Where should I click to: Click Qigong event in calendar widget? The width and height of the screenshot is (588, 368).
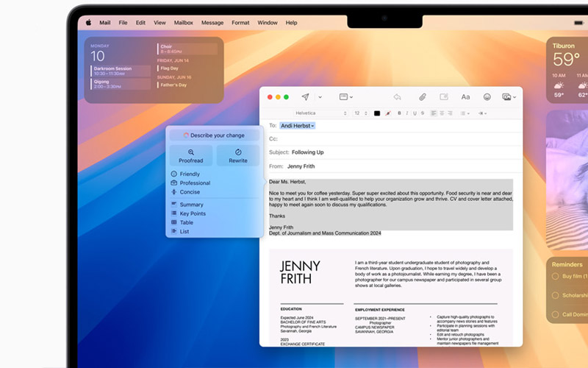click(121, 84)
